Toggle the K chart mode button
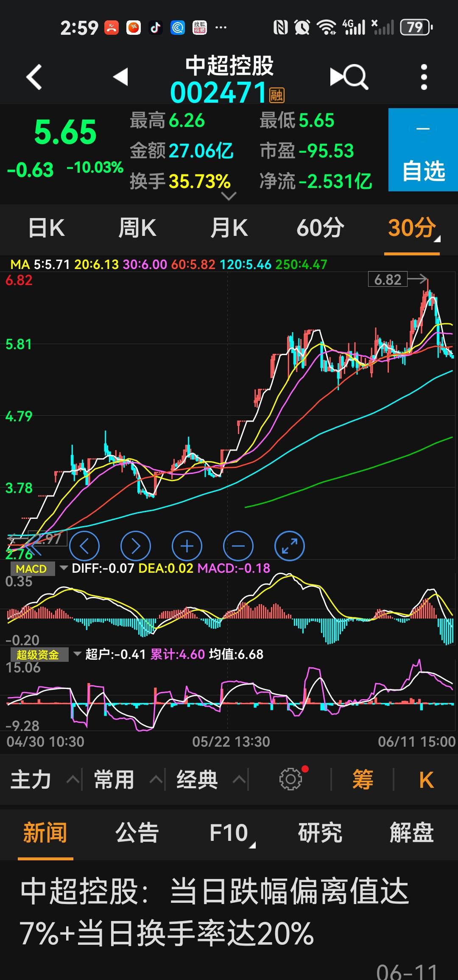The width and height of the screenshot is (458, 980). point(426,780)
